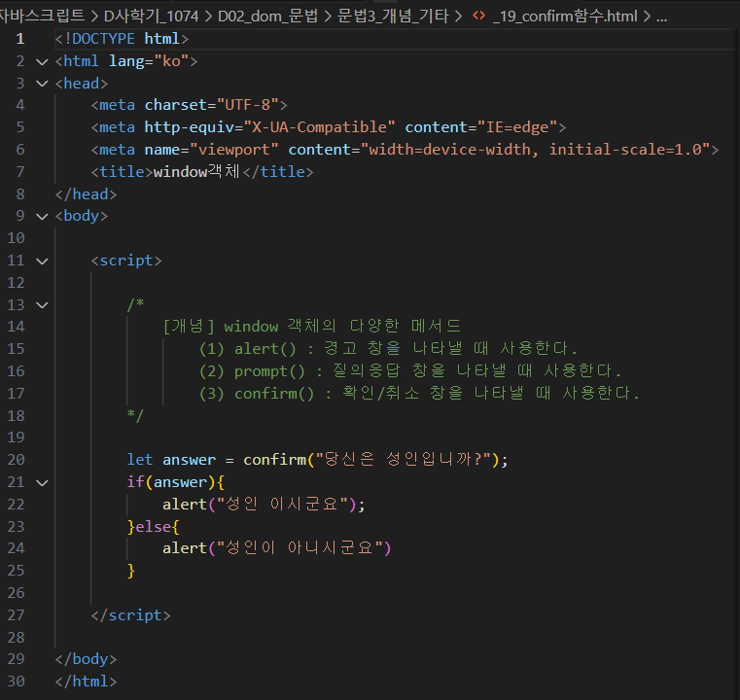Viewport: 740px width, 700px height.
Task: Click the [개념] window 객체의 comment line
Action: pos(312,327)
